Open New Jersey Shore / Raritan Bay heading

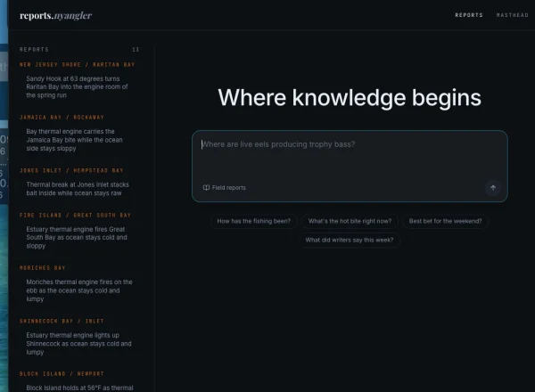77,65
